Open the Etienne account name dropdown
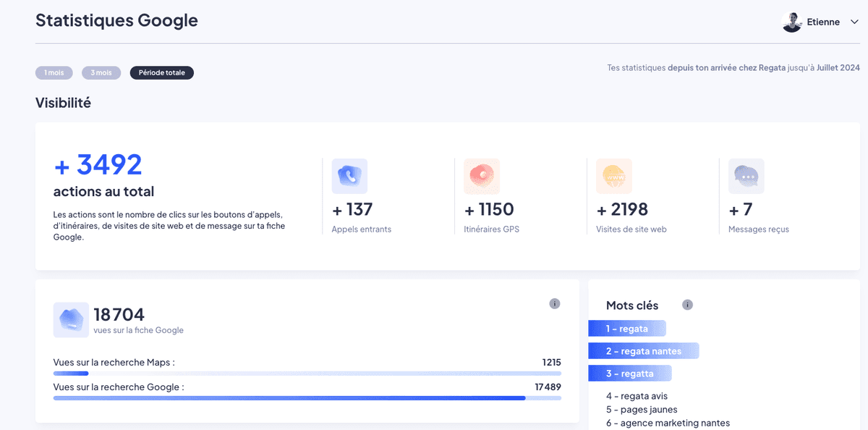This screenshot has height=430, width=868. [x=823, y=22]
